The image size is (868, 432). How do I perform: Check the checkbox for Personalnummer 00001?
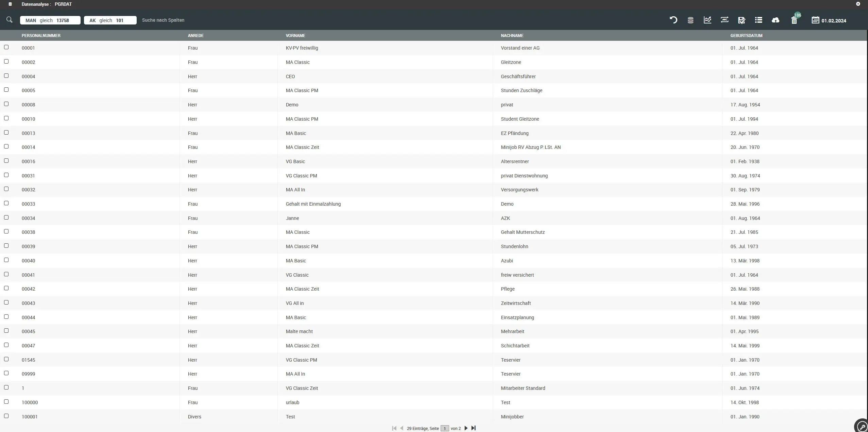click(6, 47)
